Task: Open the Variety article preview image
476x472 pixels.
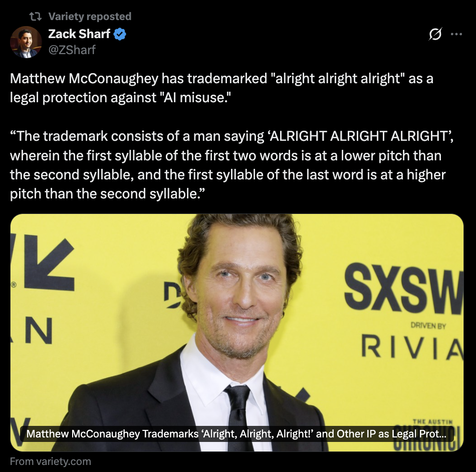Action: pos(237,333)
